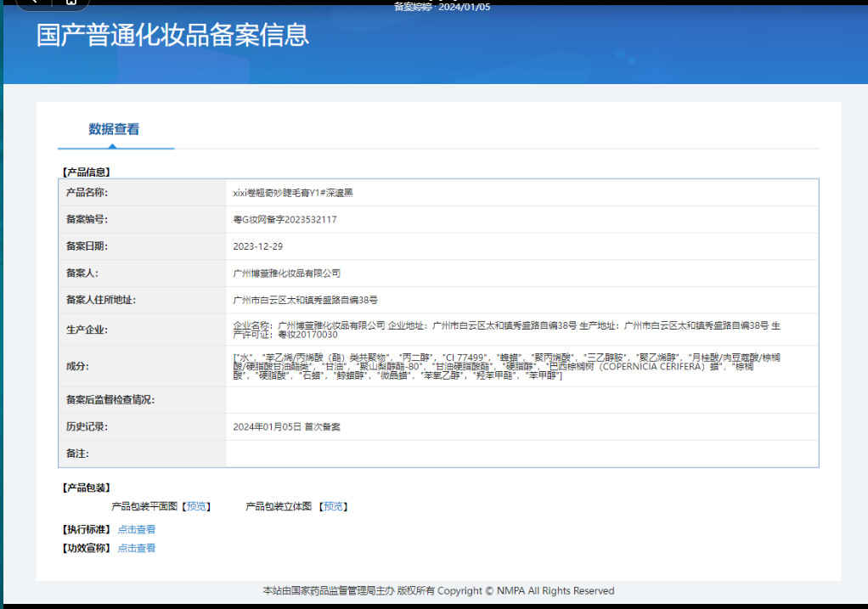Screen dimensions: 868x609
Task: Click the 【功效宣称】 label
Action: (x=86, y=548)
